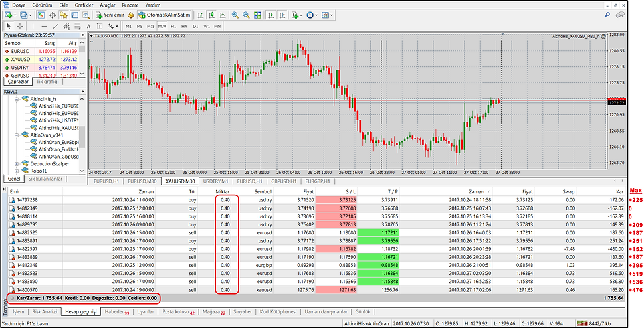The width and height of the screenshot is (644, 328).
Task: Open the Grafikler menu
Action: (x=84, y=5)
